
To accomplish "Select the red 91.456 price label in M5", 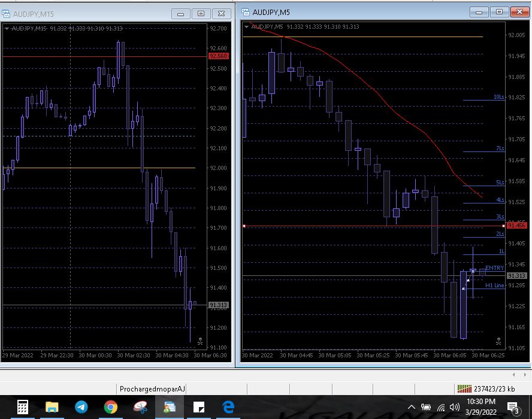I will [x=517, y=226].
